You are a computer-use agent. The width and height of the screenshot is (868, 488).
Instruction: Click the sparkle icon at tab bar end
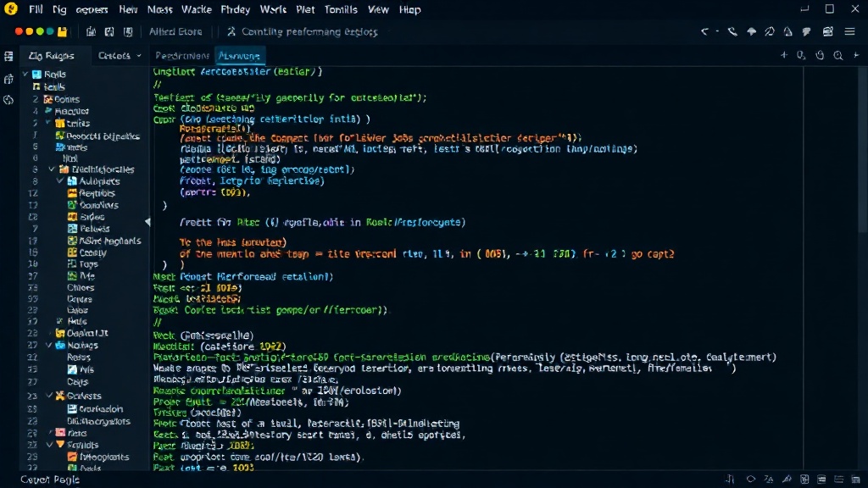pyautogui.click(x=856, y=55)
